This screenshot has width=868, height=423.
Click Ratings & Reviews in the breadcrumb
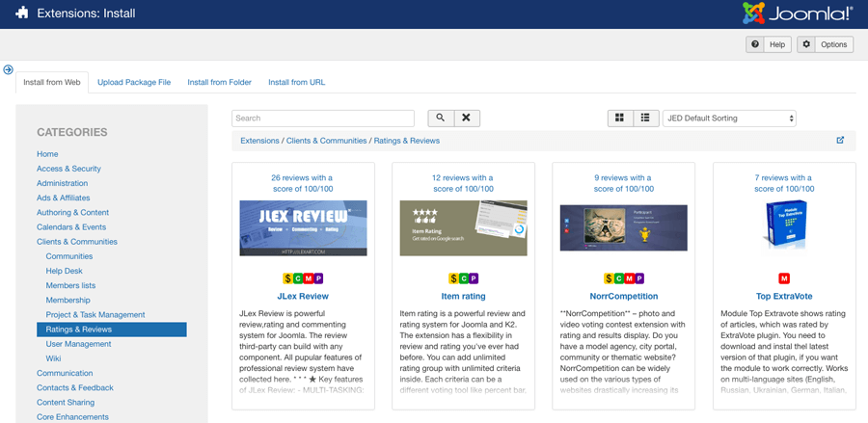406,141
